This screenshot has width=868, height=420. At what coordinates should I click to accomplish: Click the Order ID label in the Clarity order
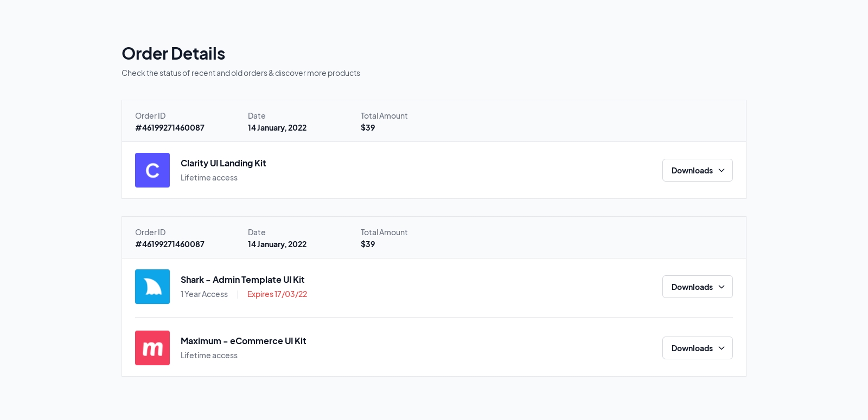[x=150, y=116]
